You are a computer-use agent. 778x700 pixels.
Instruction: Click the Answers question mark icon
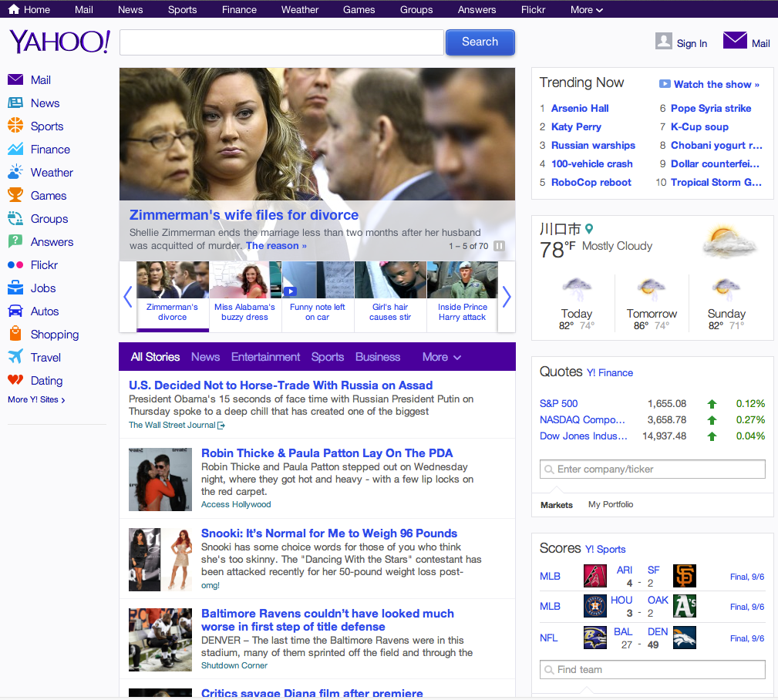point(15,241)
